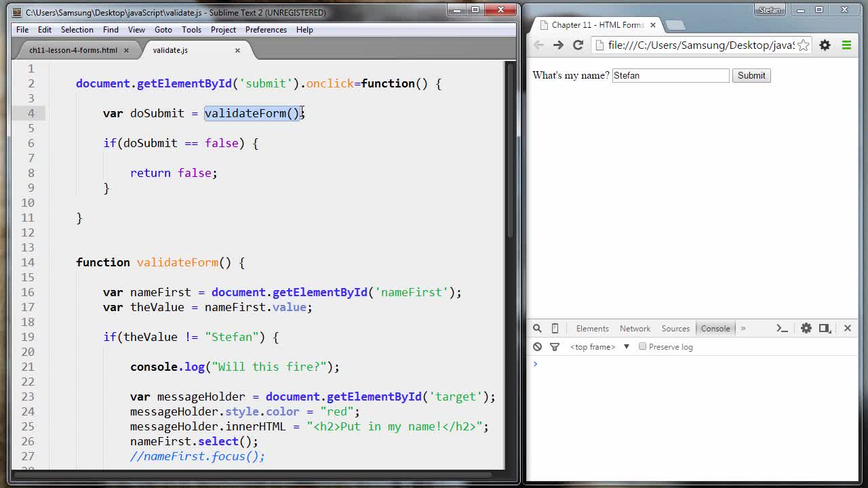Image resolution: width=868 pixels, height=488 pixels.
Task: Click the Submit button on the form
Action: [751, 75]
